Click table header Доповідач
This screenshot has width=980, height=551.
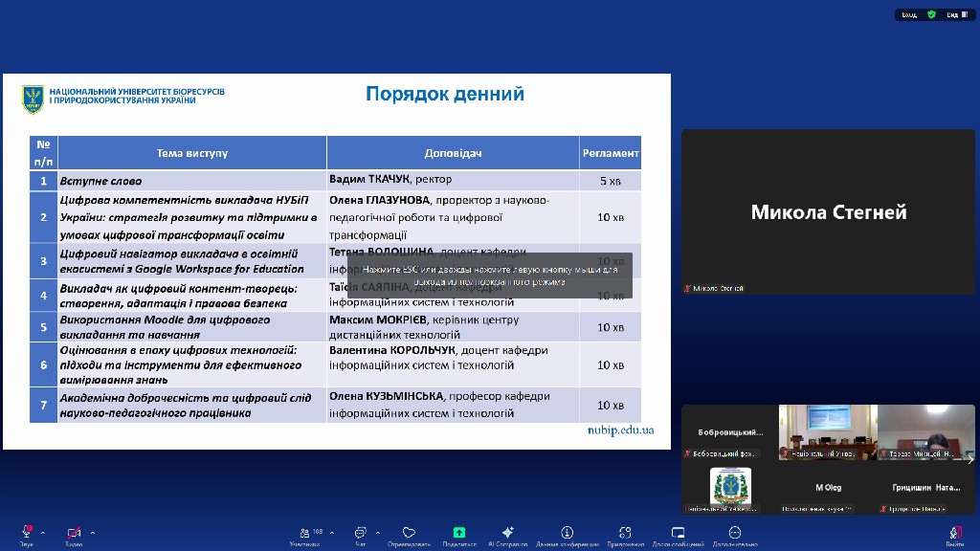tap(453, 153)
